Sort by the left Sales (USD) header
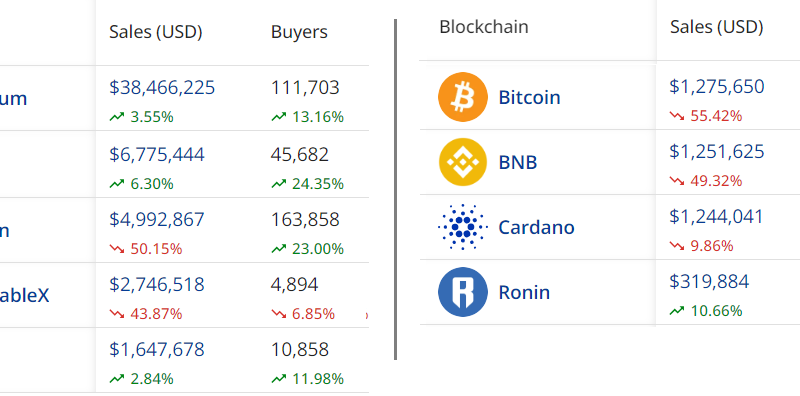Viewport: 800px width, 396px height. coord(156,32)
